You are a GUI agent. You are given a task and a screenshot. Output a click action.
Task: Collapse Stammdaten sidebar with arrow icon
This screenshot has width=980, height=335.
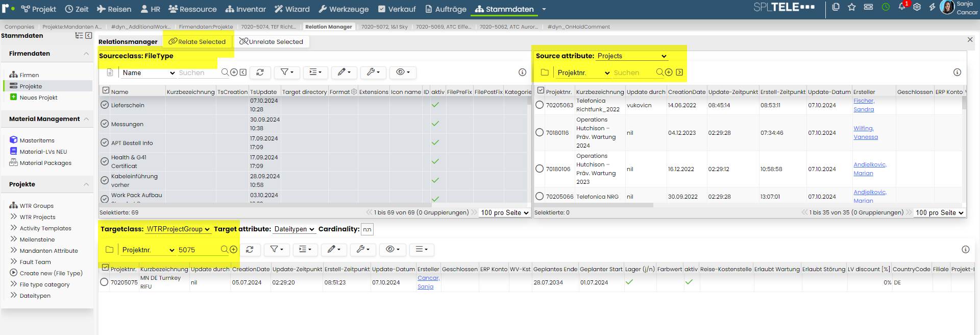(89, 36)
